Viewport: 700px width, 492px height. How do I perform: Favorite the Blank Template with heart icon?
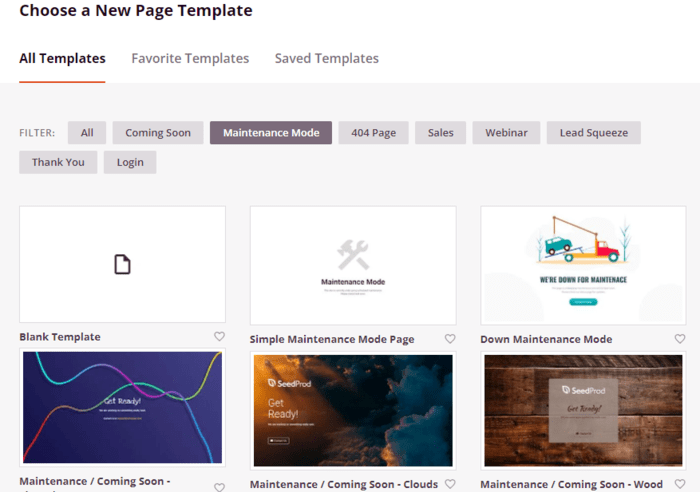219,336
